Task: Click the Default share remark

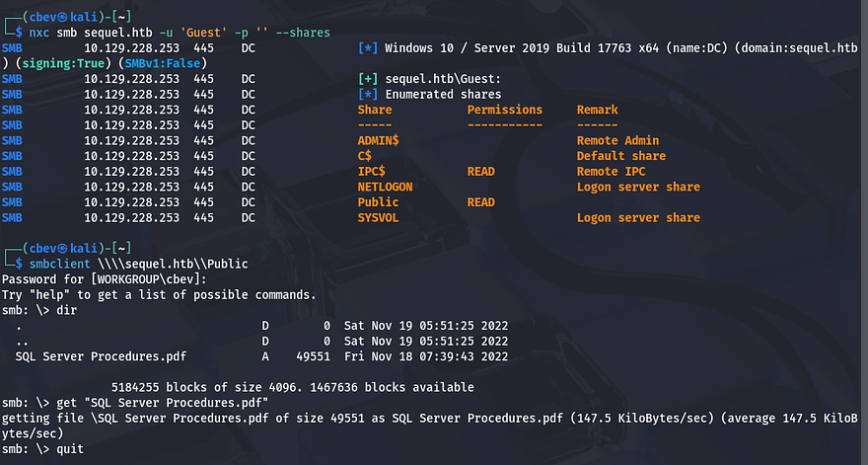Action: 621,156
